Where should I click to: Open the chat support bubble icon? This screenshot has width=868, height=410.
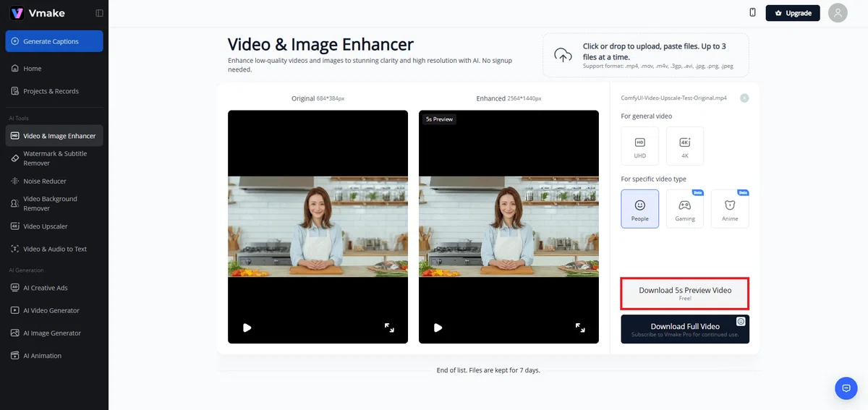point(845,388)
